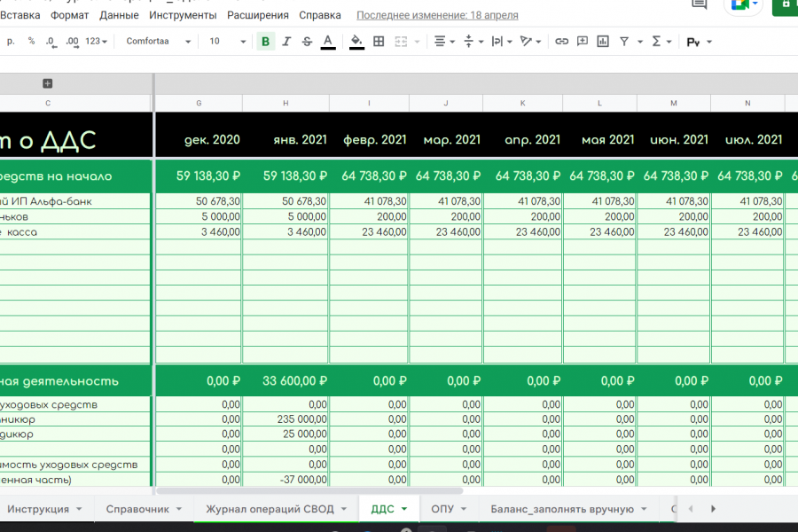Open text rotation options
798x532 pixels.
[530, 42]
